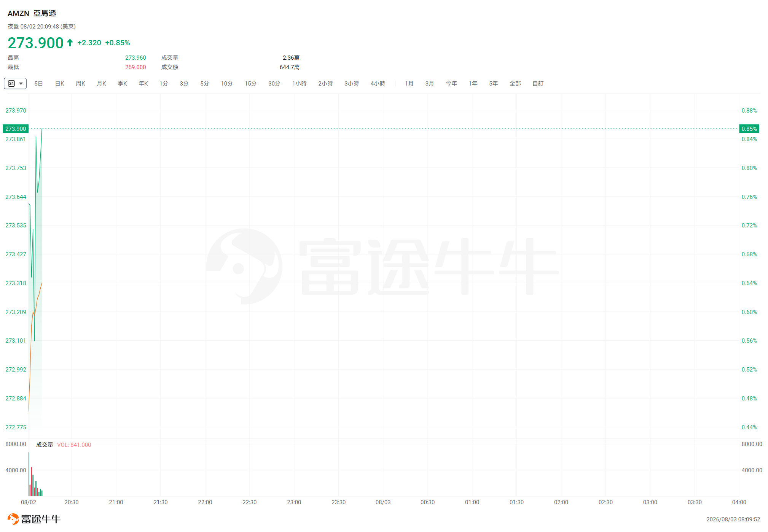This screenshot has width=768, height=532.
Task: Select the 今年 year-to-date range
Action: [451, 83]
